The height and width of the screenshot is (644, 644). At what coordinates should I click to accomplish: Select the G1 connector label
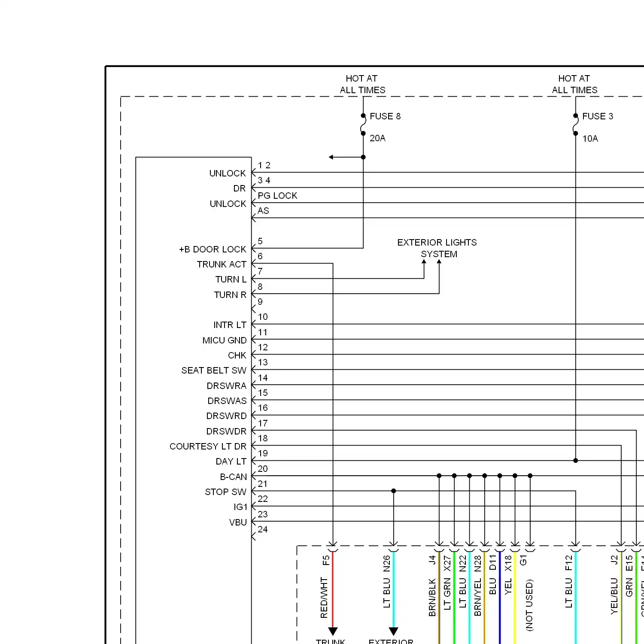523,560
